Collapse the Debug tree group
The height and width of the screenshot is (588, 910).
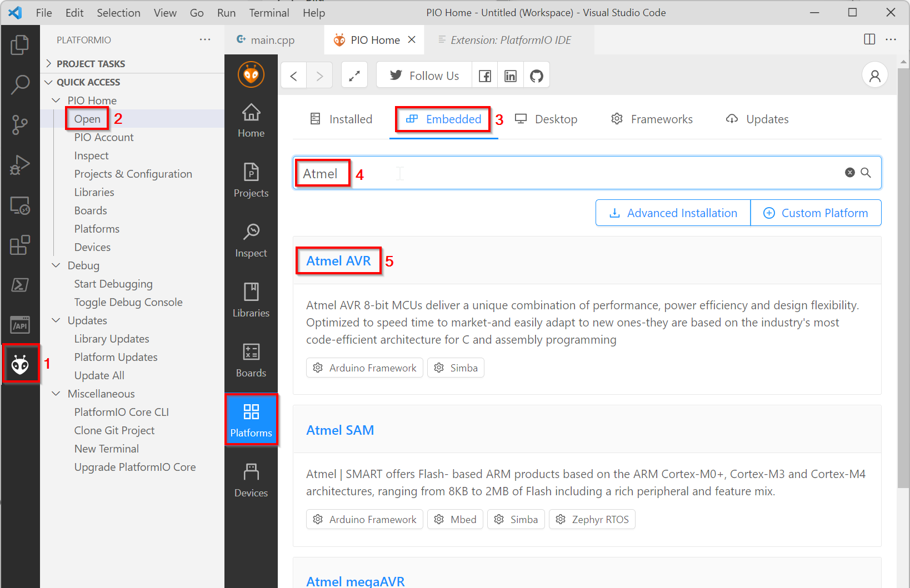coord(56,265)
